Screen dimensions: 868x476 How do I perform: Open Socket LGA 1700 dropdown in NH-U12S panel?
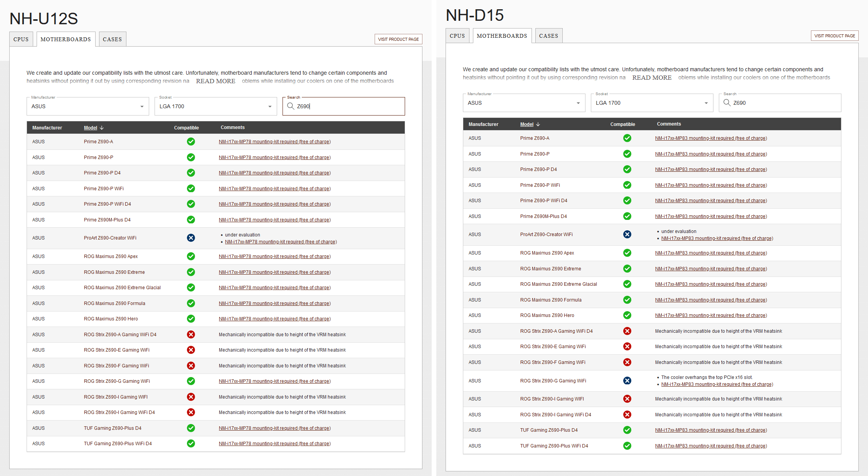click(216, 106)
